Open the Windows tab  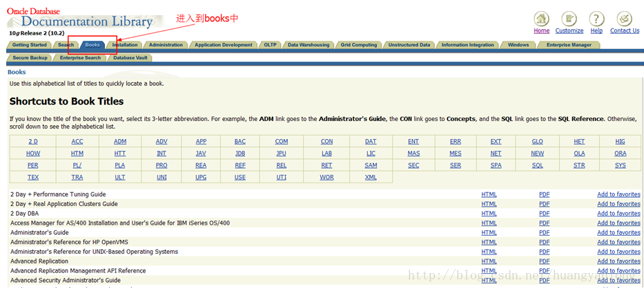[518, 45]
